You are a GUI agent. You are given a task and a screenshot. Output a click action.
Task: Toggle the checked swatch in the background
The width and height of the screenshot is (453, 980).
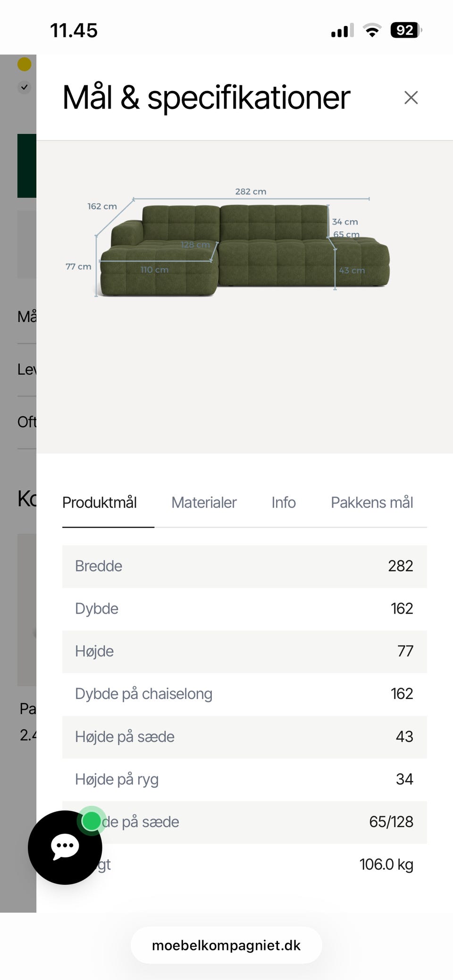point(25,87)
